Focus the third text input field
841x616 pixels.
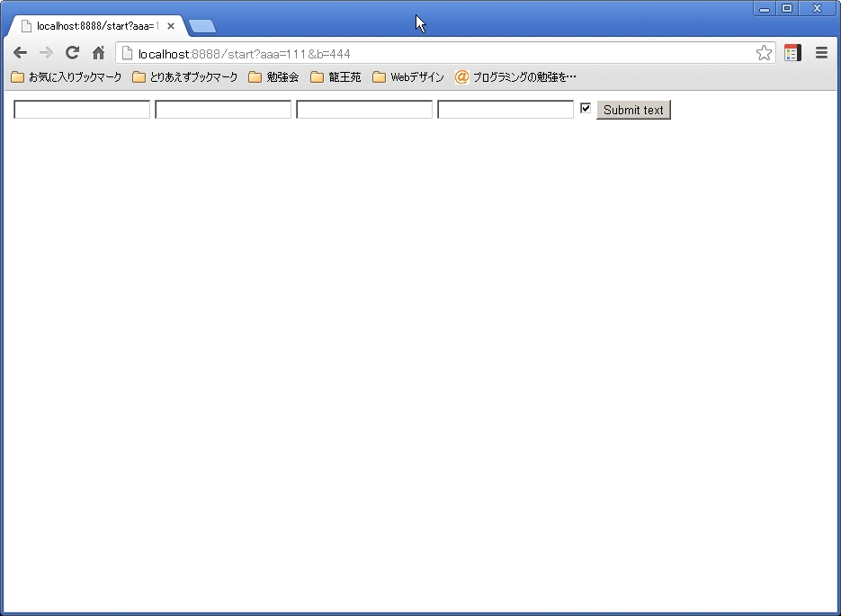tap(364, 110)
